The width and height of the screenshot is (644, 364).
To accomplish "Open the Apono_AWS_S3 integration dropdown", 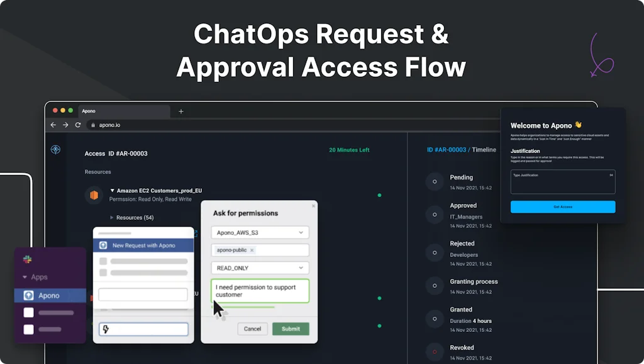I will [x=260, y=232].
